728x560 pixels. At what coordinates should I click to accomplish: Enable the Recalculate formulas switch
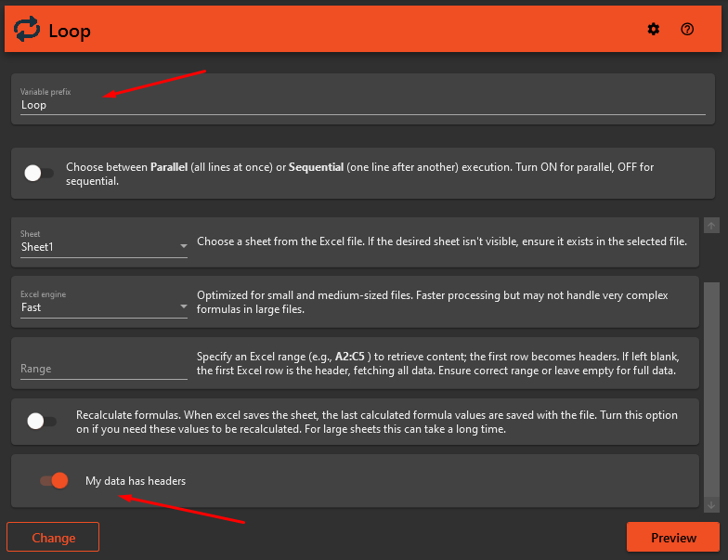pyautogui.click(x=42, y=421)
